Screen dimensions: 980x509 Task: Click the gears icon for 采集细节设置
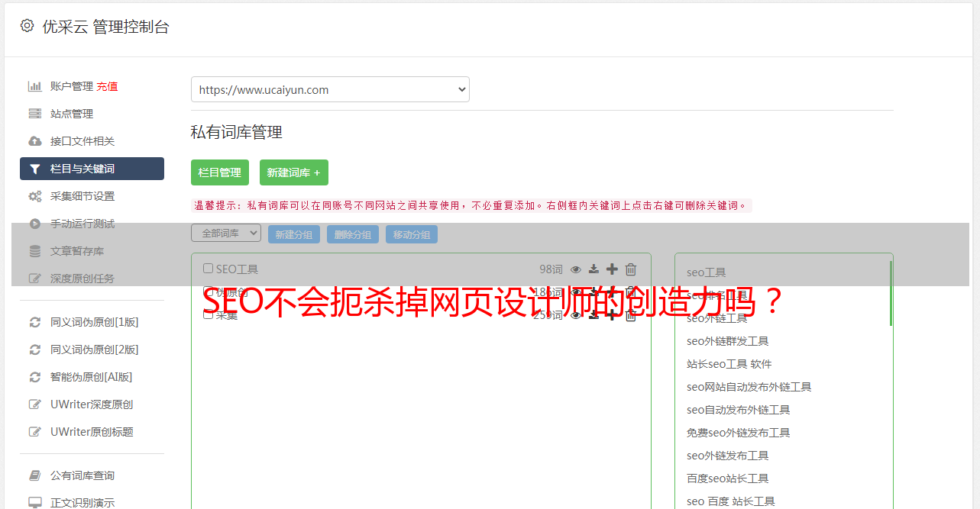pos(34,196)
